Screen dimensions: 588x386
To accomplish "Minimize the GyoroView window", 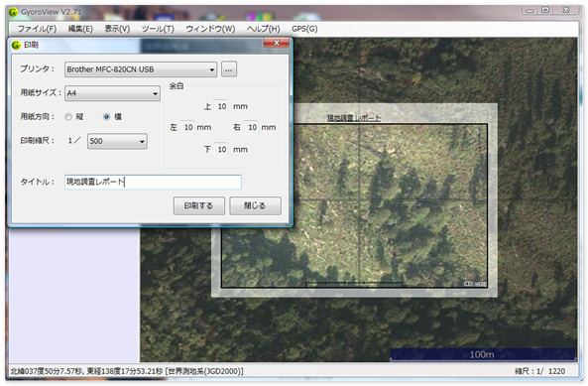I will tap(529, 10).
